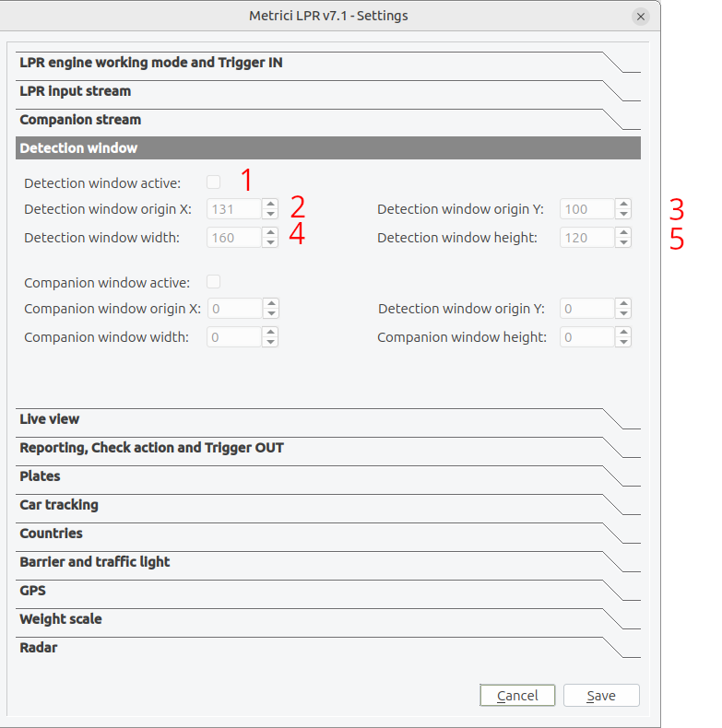The image size is (722, 728).
Task: Open the Plates settings section
Action: [328, 476]
